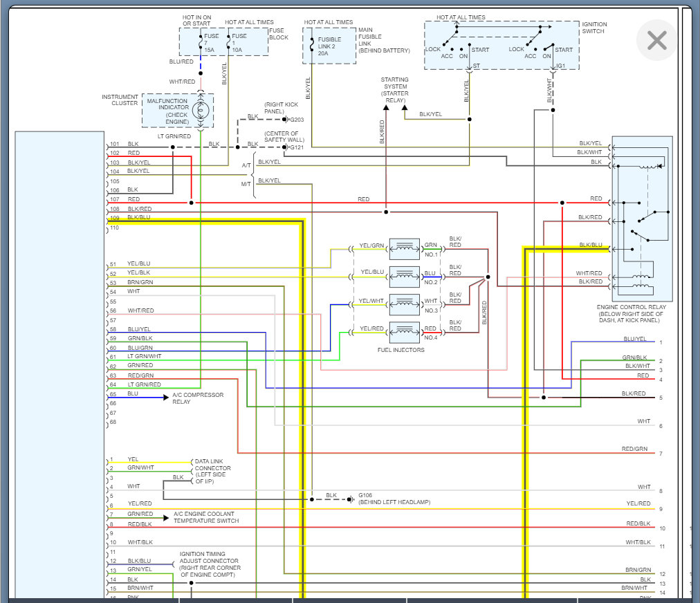The image size is (700, 603).
Task: Click the A/C Compressor Relay arrow
Action: pos(165,398)
